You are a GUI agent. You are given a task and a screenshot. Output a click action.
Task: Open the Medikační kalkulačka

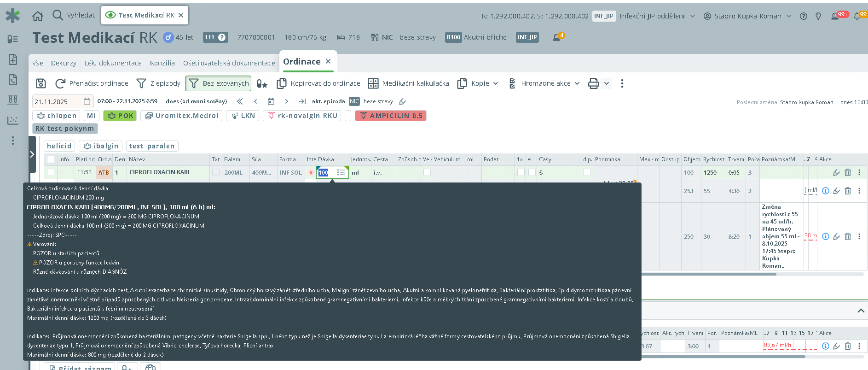coord(408,83)
